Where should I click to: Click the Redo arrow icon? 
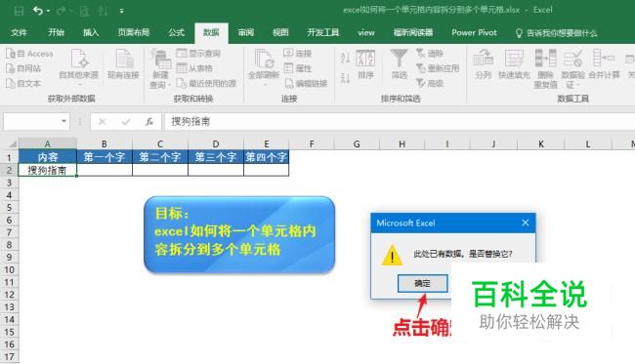pyautogui.click(x=61, y=11)
